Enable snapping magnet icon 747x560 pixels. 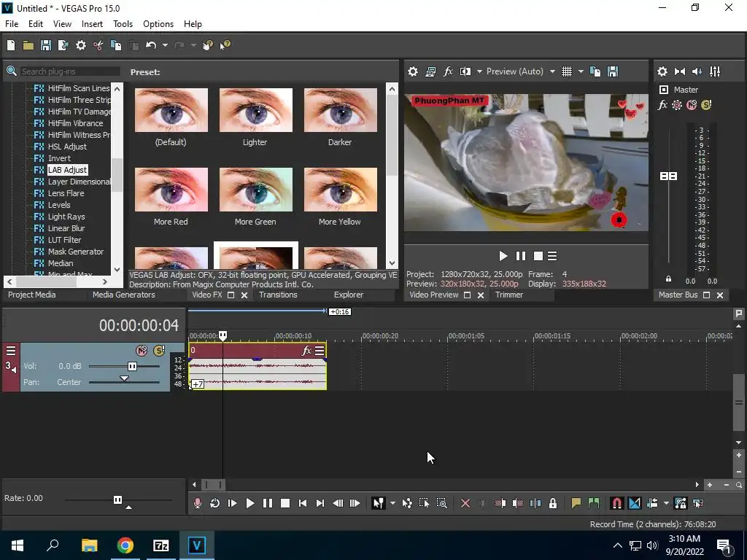coord(617,503)
